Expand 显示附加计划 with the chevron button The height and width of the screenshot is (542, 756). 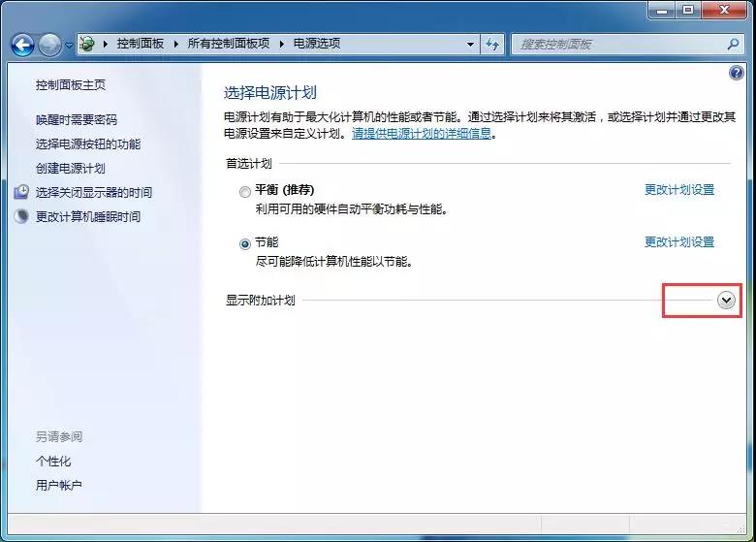tap(726, 301)
